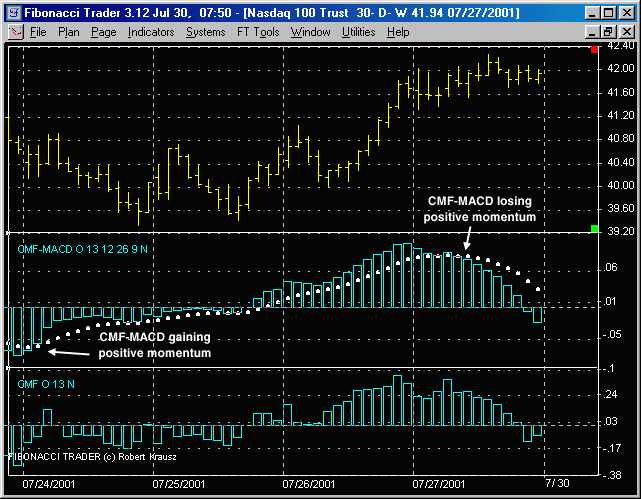The width and height of the screenshot is (641, 499).
Task: Open the File menu
Action: [x=38, y=32]
